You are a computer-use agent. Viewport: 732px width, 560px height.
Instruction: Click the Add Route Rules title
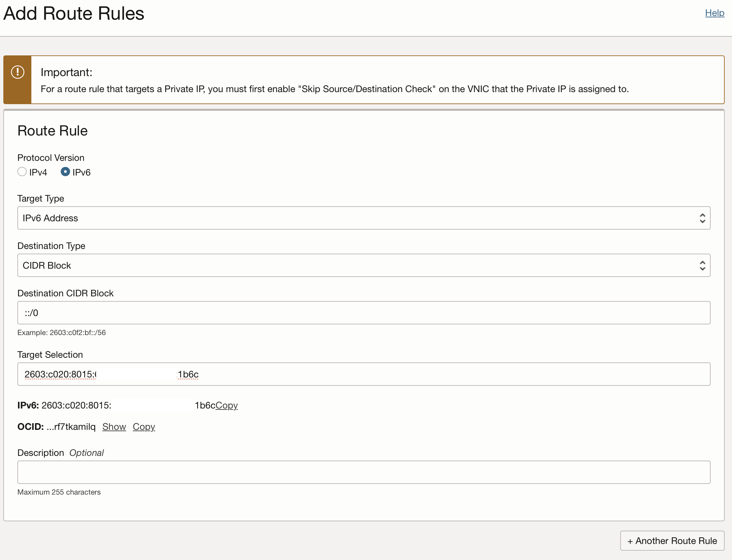(x=74, y=13)
